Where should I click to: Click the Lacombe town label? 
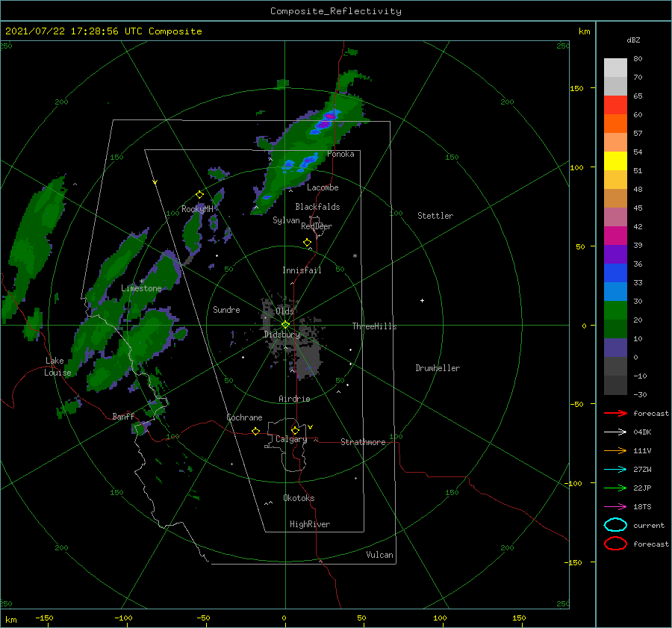pos(323,187)
